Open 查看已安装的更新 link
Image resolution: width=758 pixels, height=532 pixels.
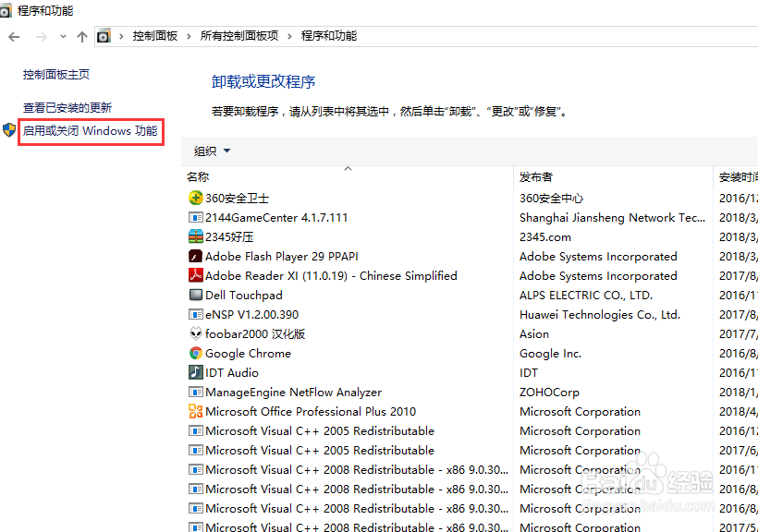coord(67,107)
